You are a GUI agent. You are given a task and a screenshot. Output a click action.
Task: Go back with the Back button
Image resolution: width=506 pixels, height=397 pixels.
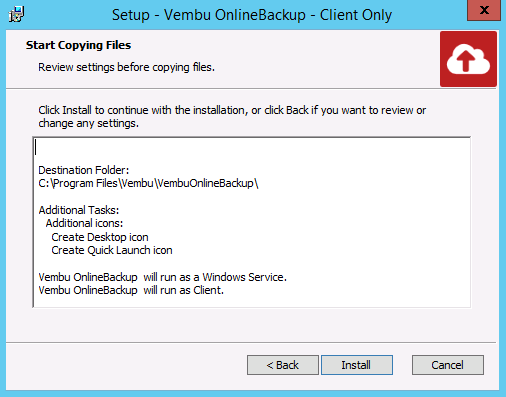point(283,365)
